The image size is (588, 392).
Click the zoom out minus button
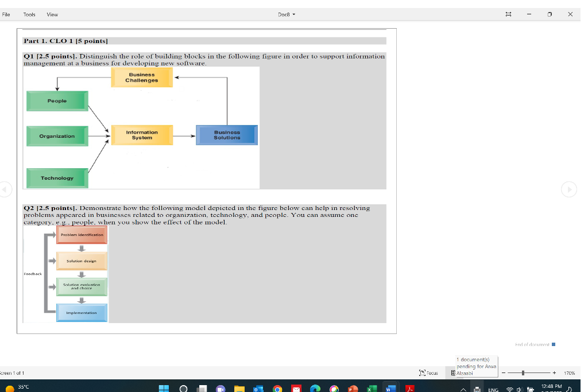coord(504,373)
